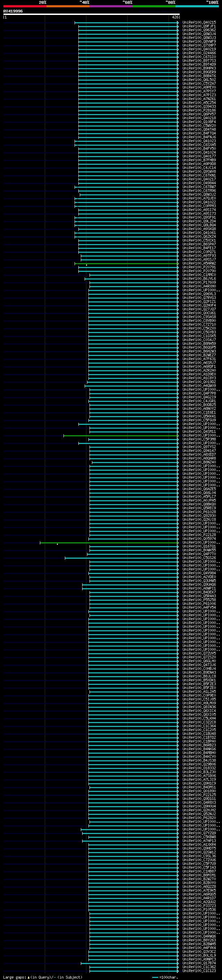Select the UniRef100_P22125 label

[199, 795]
